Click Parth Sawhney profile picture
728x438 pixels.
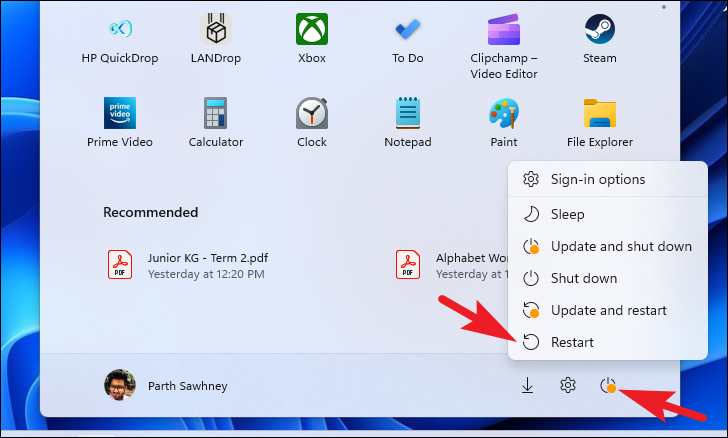(120, 385)
